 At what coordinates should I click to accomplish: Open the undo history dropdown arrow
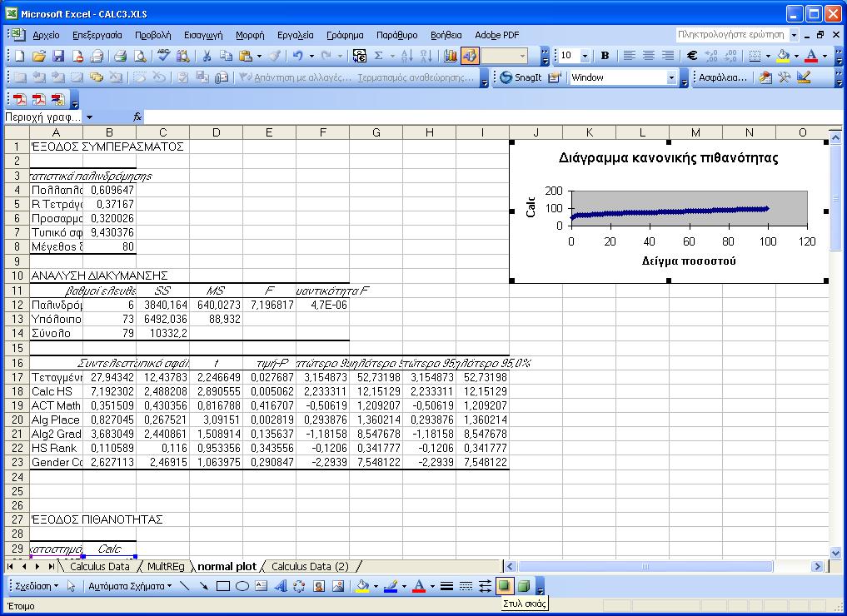coord(311,56)
